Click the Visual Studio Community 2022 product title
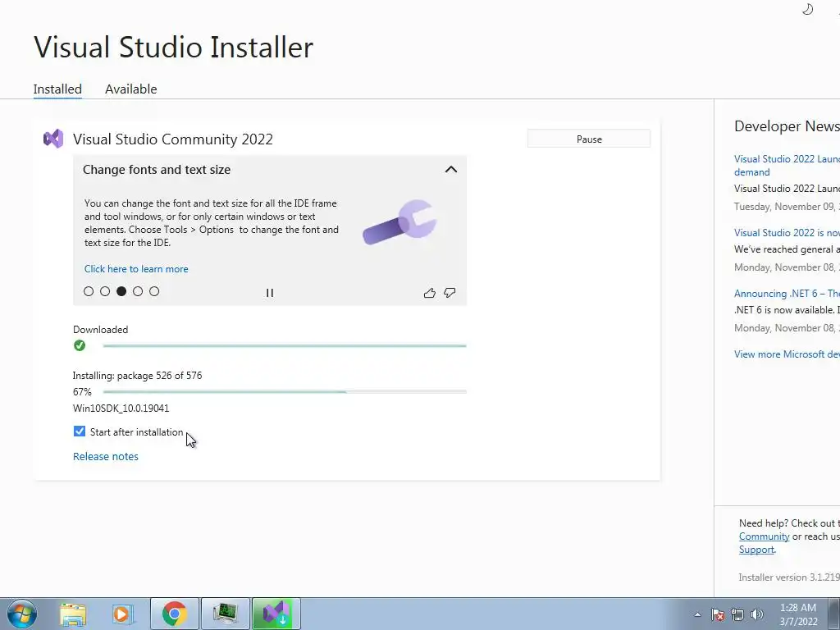The image size is (840, 630). point(173,139)
